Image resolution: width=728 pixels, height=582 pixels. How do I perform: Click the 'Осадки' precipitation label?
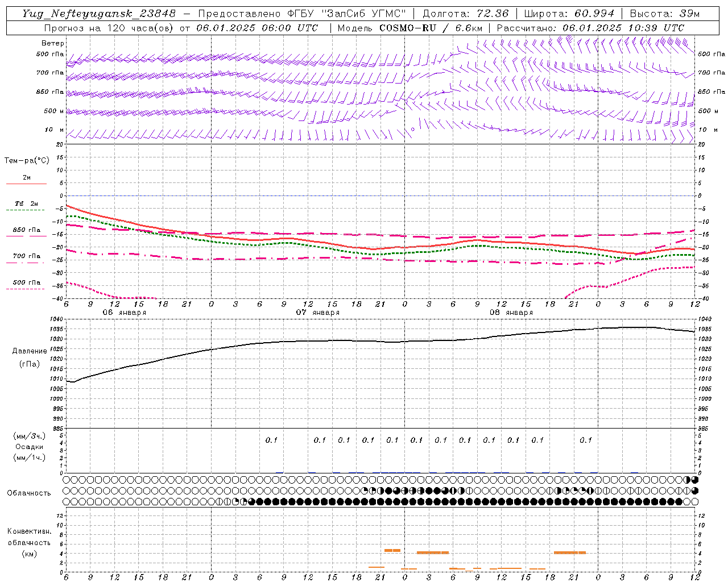(30, 447)
